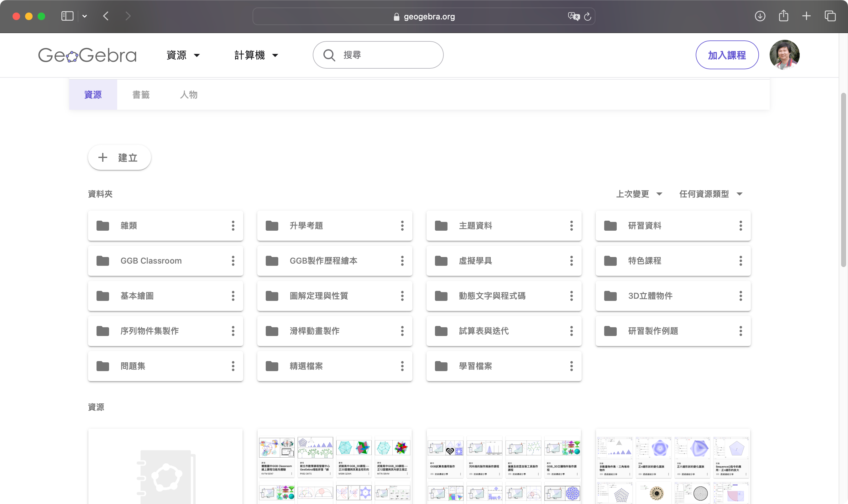Click Safari translate page icon

pos(574,16)
